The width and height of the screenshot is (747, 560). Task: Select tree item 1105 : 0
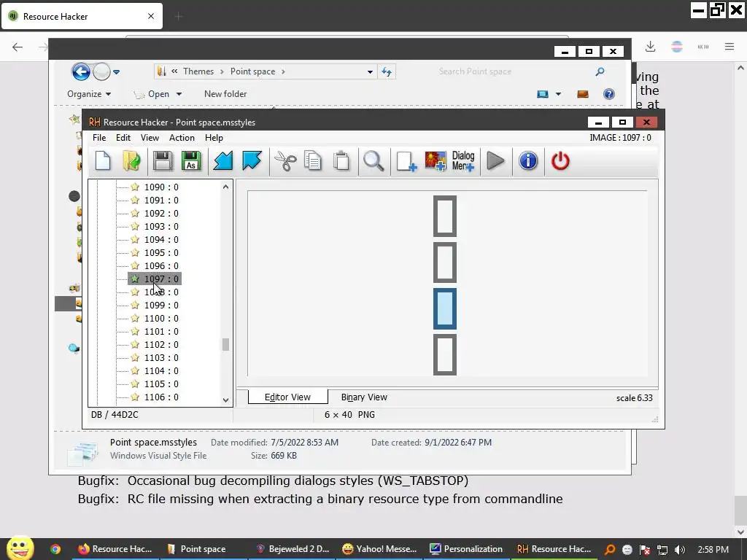click(161, 384)
